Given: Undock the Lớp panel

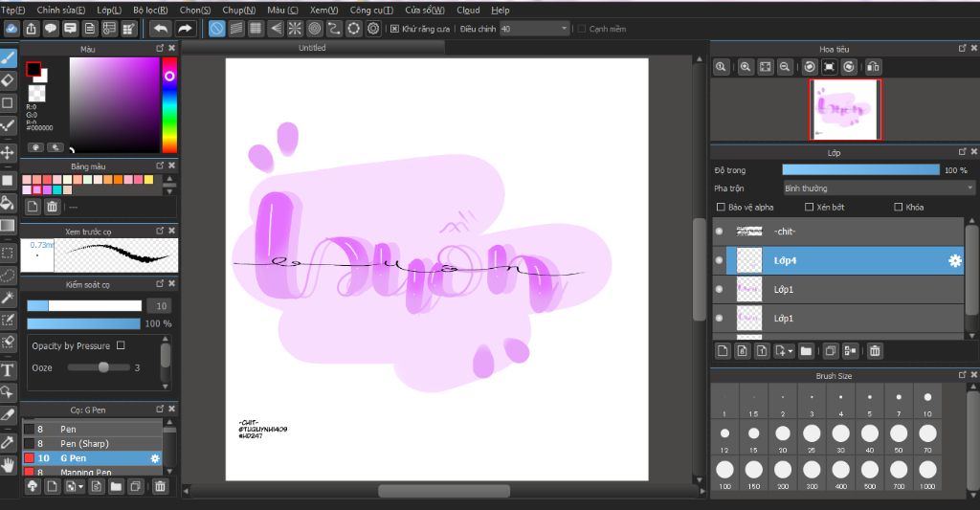Looking at the screenshot, I should coord(963,152).
